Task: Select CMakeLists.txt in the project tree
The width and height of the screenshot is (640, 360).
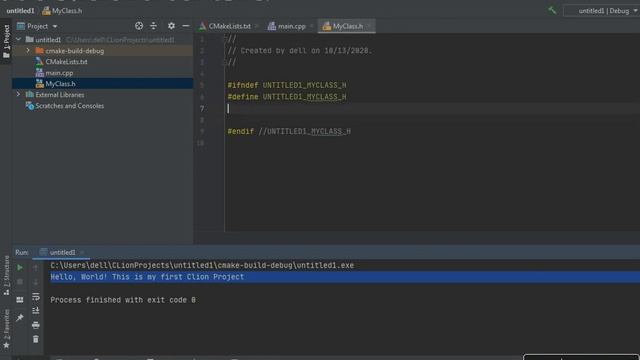Action: (66, 62)
